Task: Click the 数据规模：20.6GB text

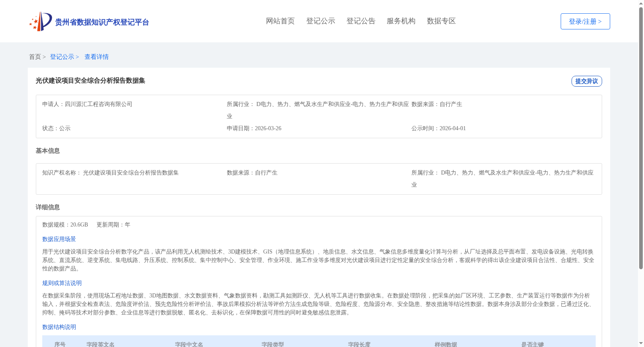Action: (65, 224)
